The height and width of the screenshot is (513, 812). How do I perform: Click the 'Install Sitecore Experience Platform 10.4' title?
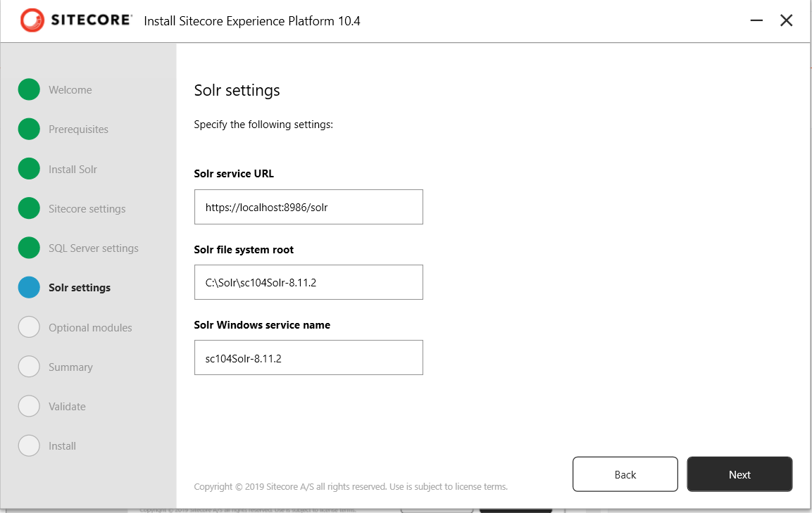tap(251, 21)
